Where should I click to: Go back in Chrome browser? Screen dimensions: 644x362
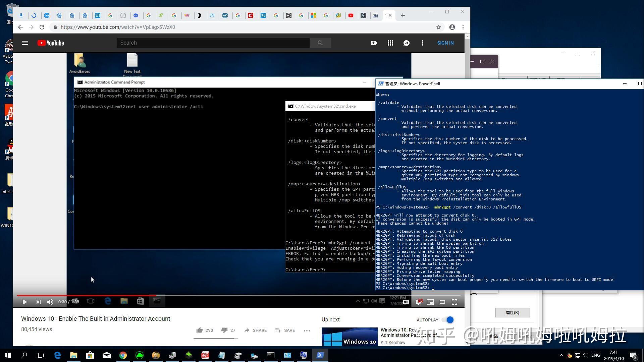click(20, 27)
